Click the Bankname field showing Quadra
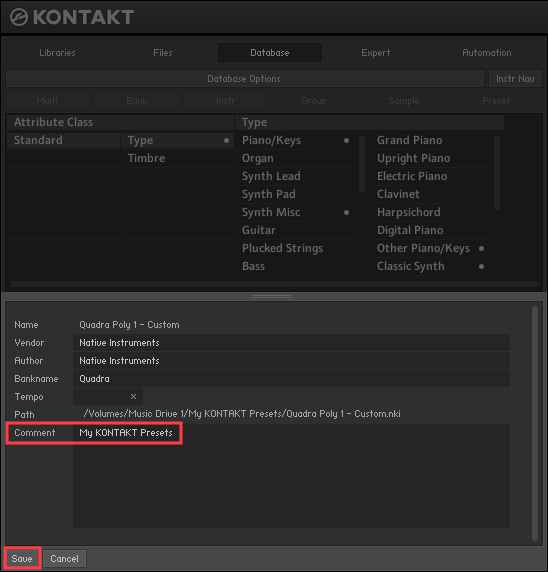 [291, 379]
